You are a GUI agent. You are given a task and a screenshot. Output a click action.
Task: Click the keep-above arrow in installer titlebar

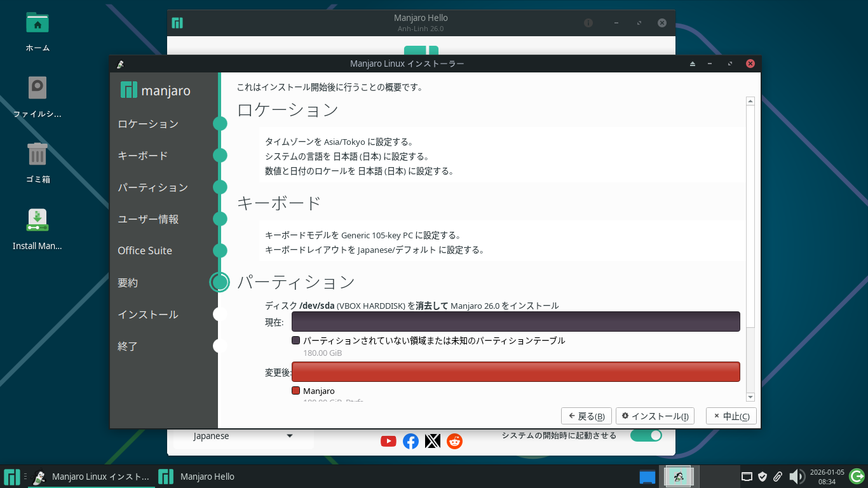click(x=693, y=64)
